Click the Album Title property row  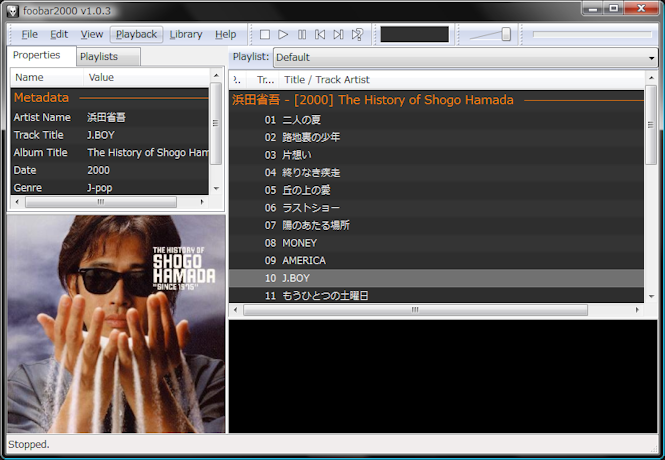click(x=110, y=153)
